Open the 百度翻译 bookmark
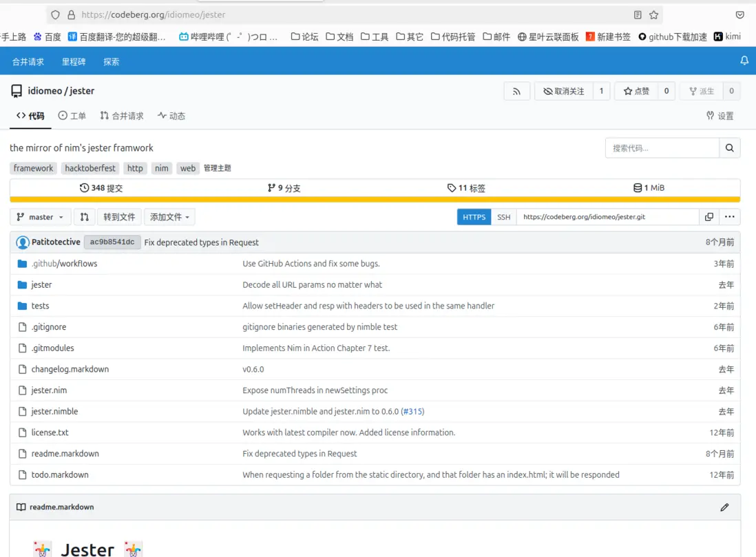The width and height of the screenshot is (756, 557). click(116, 36)
